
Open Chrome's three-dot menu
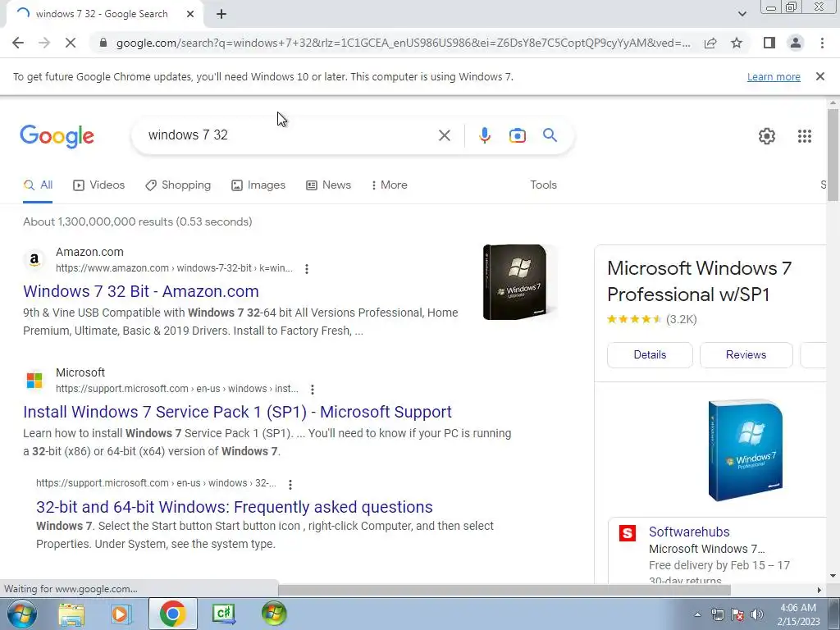click(822, 43)
